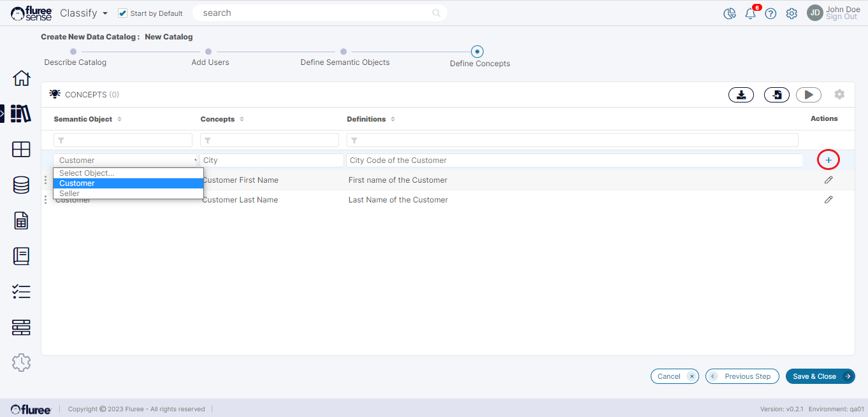Toggle the Start by Default checkbox
Screen dimensions: 868x417
[123, 13]
